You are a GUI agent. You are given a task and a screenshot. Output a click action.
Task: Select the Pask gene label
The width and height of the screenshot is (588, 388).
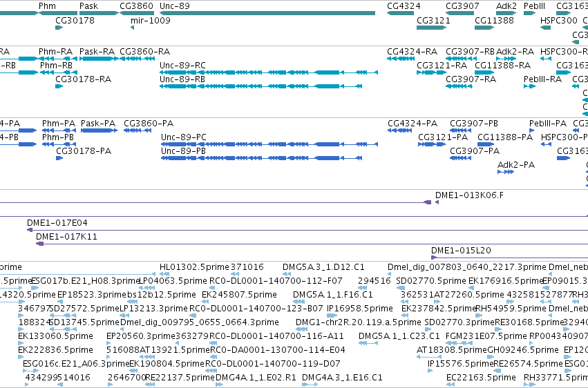pos(89,6)
